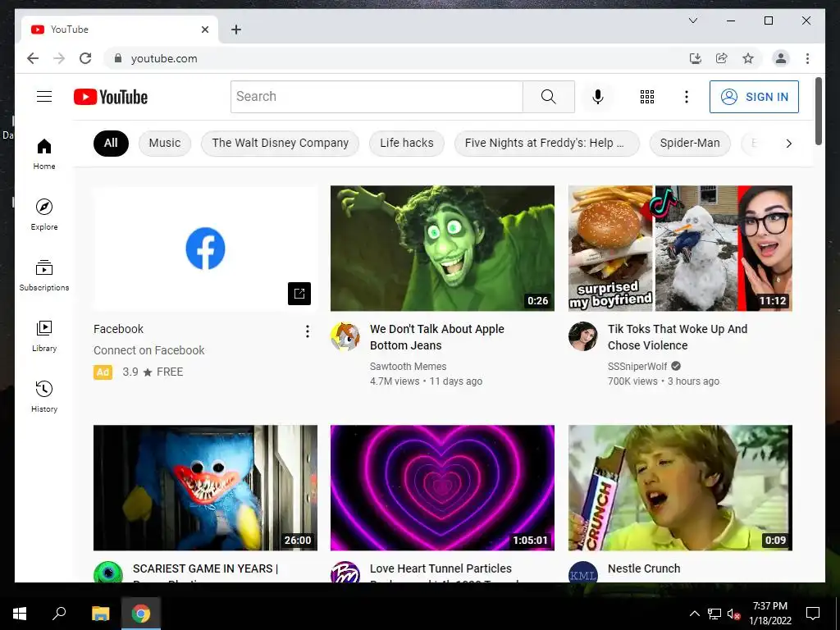
Task: Click the YouTube logo
Action: coord(111,97)
